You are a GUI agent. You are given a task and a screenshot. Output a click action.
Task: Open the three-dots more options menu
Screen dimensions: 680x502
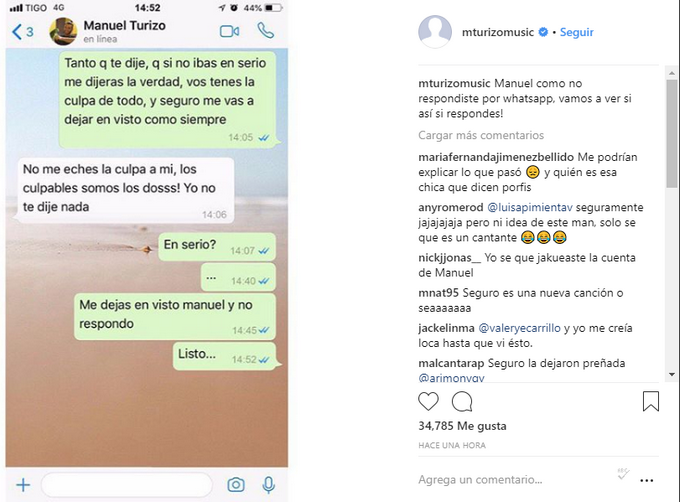point(647,480)
